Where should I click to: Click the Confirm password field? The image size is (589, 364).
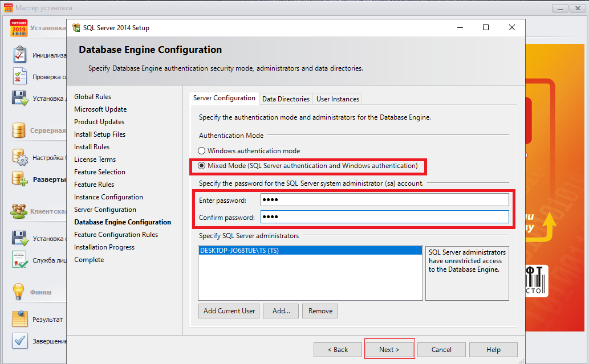[384, 217]
